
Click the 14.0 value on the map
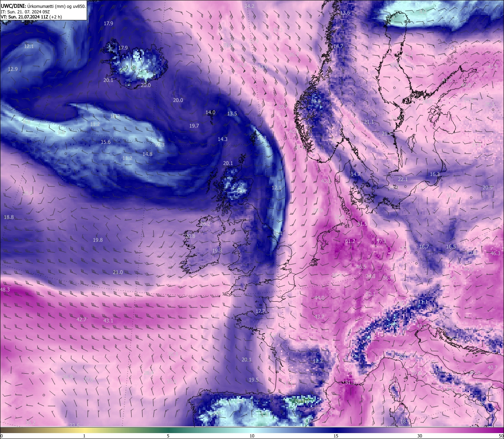pyautogui.click(x=211, y=113)
